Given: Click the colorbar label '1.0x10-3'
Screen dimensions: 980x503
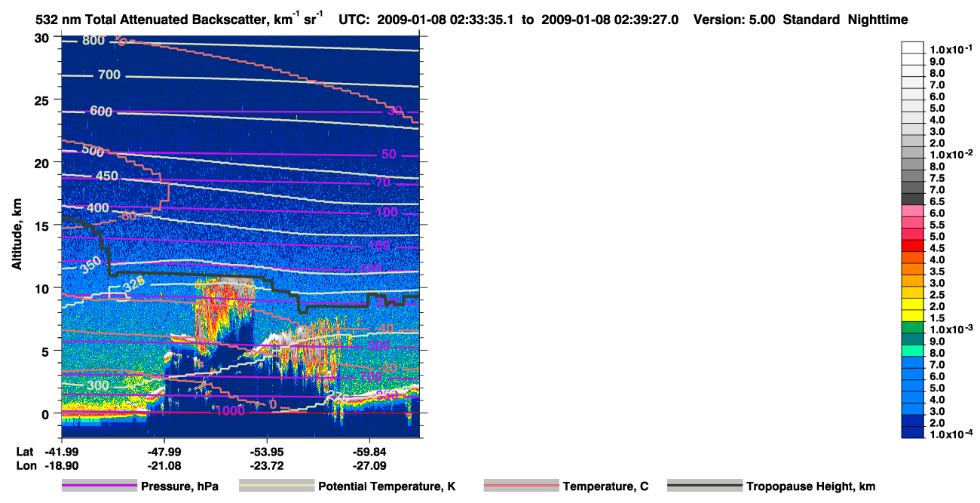Looking at the screenshot, I should (951, 329).
